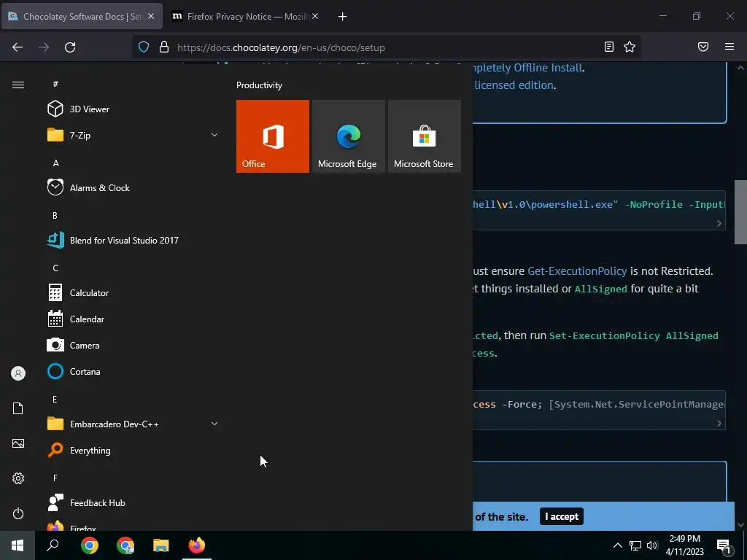Expand the Embarcadero Dev-C++ folder chevron
Viewport: 747px width, 560px height.
(214, 424)
